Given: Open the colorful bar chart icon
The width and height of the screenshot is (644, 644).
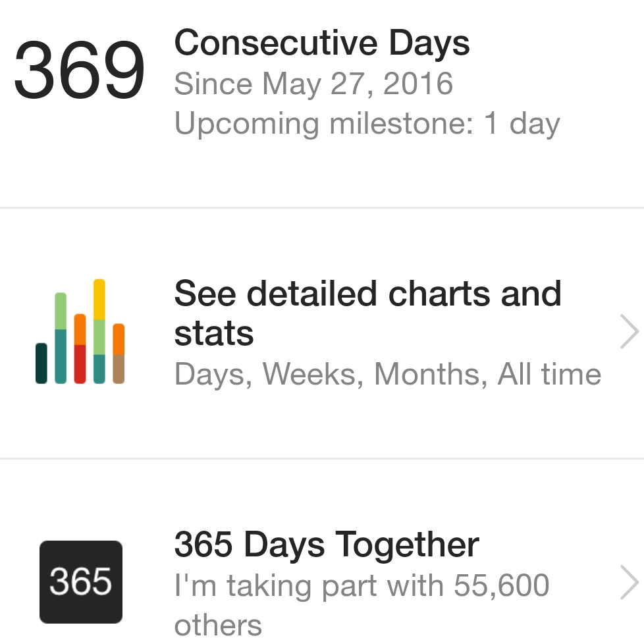Looking at the screenshot, I should click(x=80, y=331).
